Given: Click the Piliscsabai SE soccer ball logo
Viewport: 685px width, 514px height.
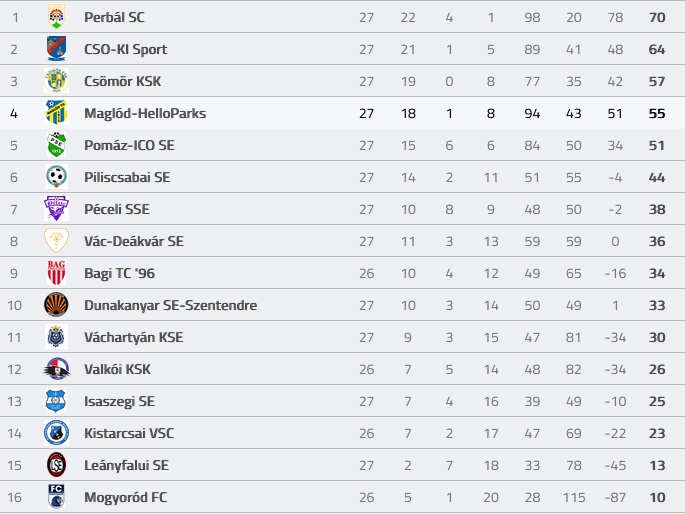Looking at the screenshot, I should (x=56, y=176).
